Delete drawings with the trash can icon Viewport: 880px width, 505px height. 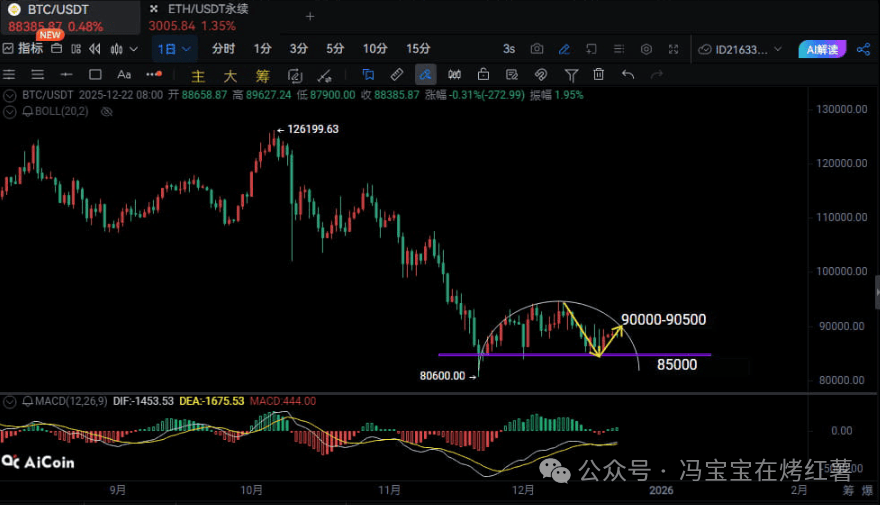coord(599,74)
